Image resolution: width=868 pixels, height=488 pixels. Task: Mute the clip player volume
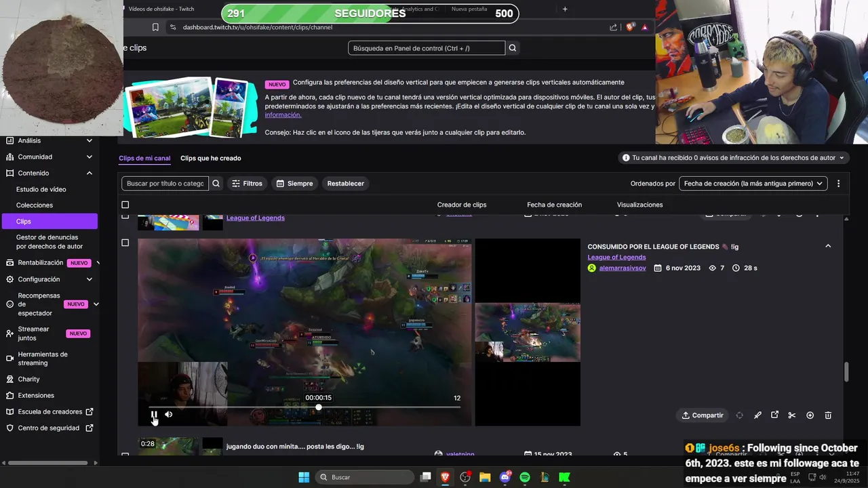[168, 415]
